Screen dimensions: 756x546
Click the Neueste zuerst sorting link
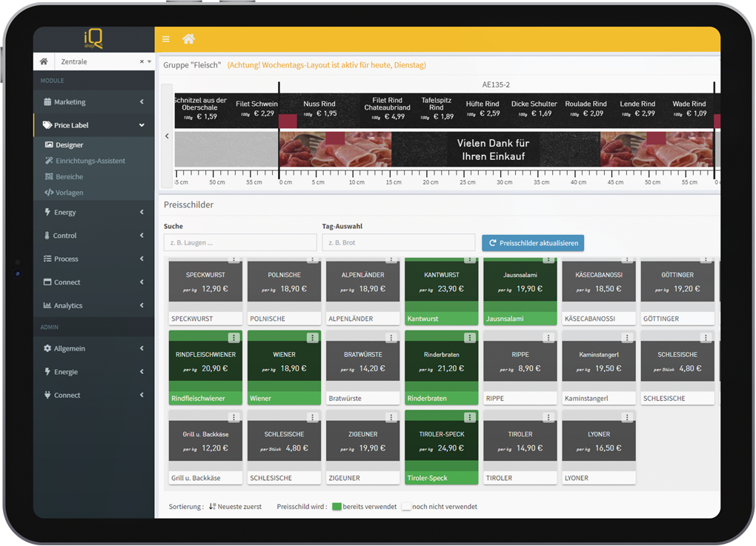tap(239, 507)
